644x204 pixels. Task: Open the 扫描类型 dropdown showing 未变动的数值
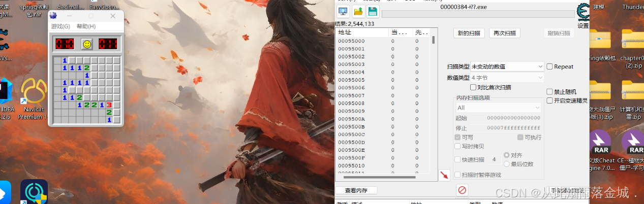click(x=507, y=66)
